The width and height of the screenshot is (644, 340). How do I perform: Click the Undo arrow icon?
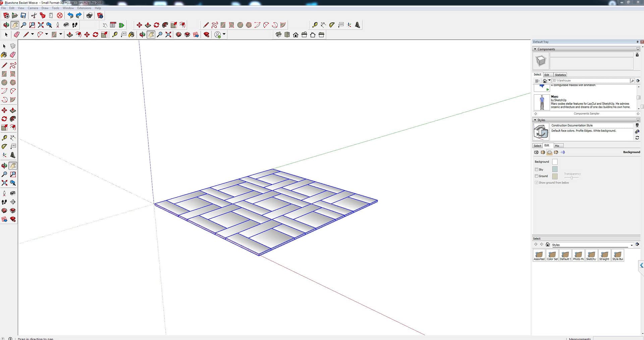[70, 15]
